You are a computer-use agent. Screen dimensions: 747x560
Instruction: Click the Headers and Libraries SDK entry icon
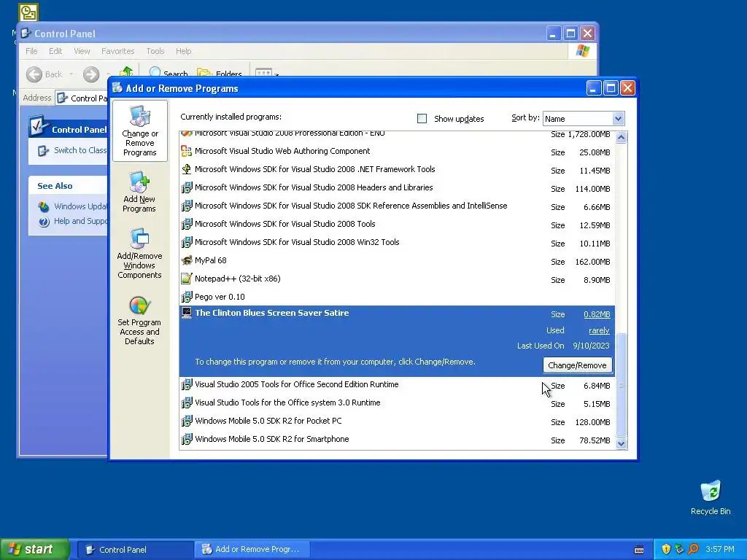pyautogui.click(x=186, y=187)
